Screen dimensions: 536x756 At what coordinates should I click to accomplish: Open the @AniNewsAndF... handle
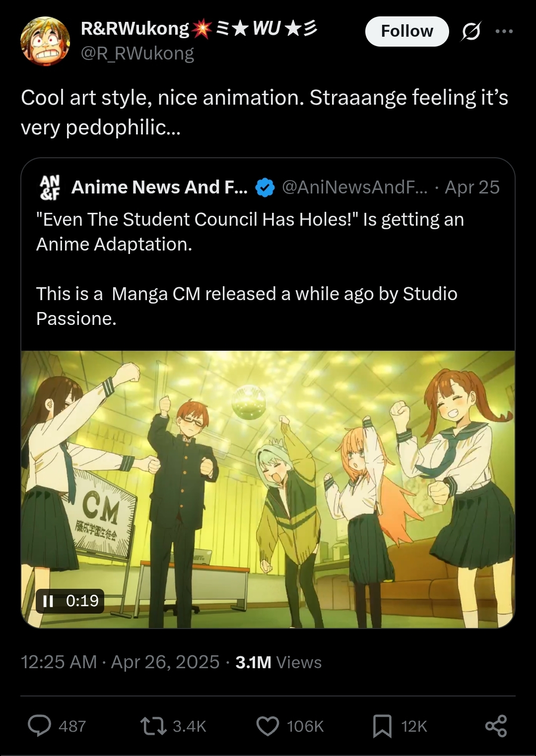click(x=354, y=187)
